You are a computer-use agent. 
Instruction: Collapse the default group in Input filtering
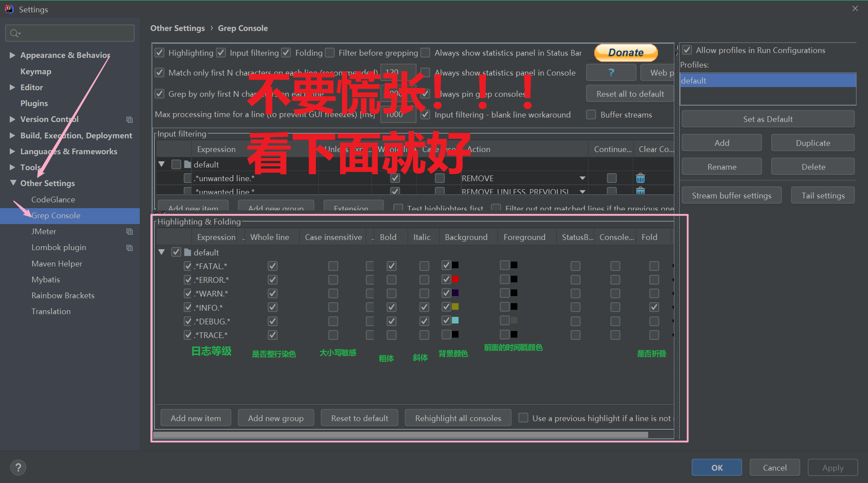pos(162,164)
